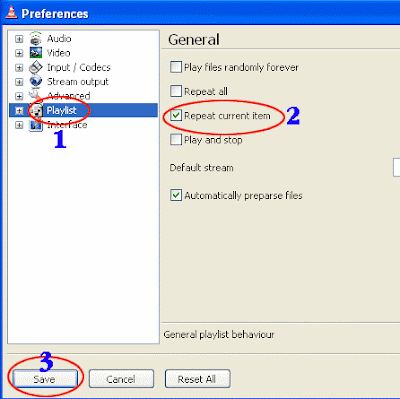
Task: Click the VLC cone icon in title bar
Action: click(x=11, y=12)
